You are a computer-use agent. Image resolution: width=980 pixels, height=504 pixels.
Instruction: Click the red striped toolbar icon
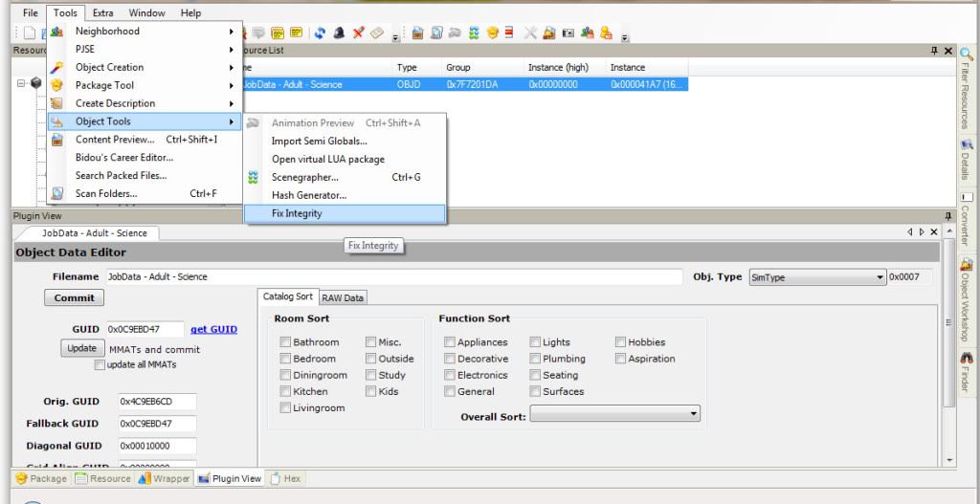click(509, 33)
